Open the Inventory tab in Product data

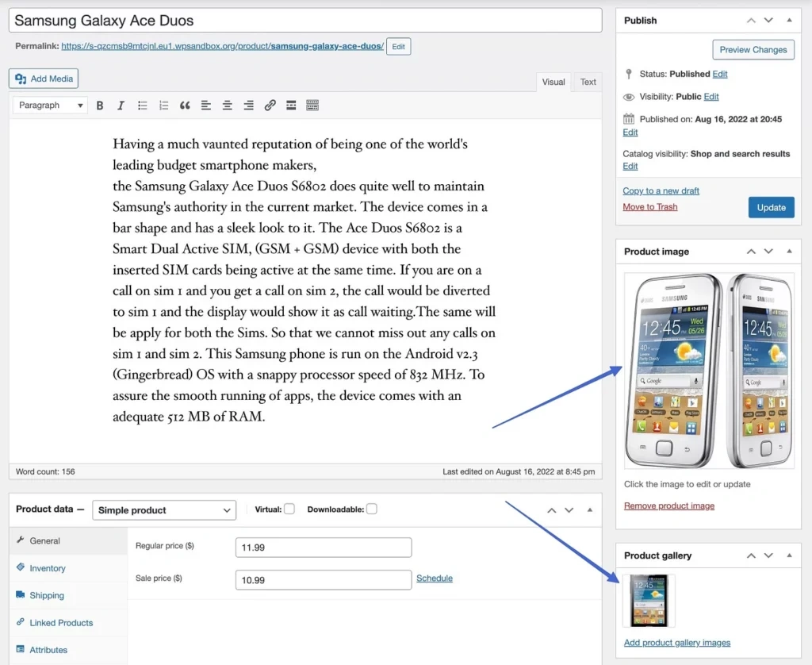coord(48,568)
